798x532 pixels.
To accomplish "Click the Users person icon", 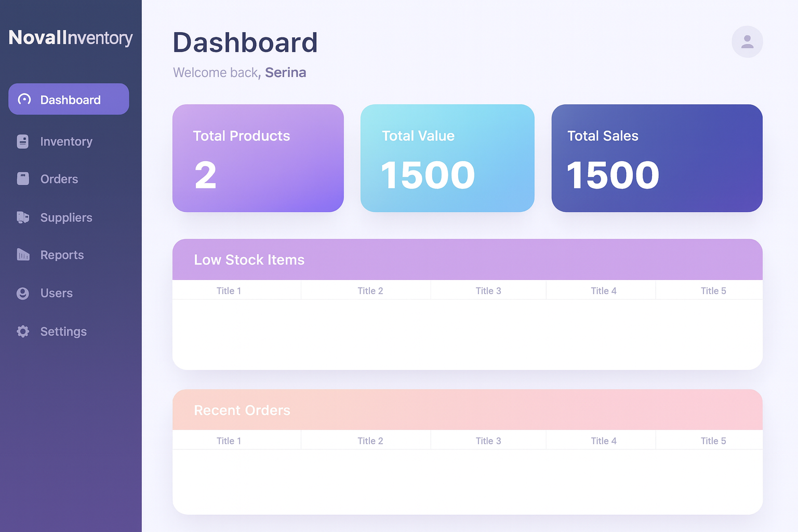I will [23, 293].
